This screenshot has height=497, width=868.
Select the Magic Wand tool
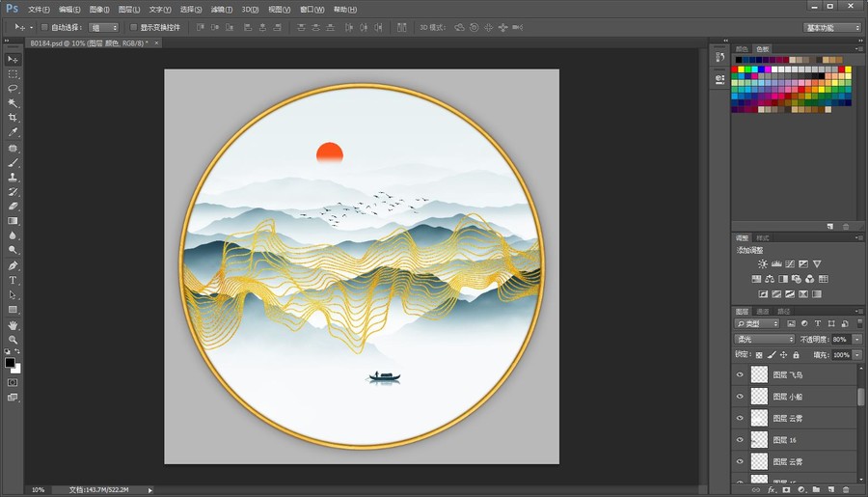(13, 103)
